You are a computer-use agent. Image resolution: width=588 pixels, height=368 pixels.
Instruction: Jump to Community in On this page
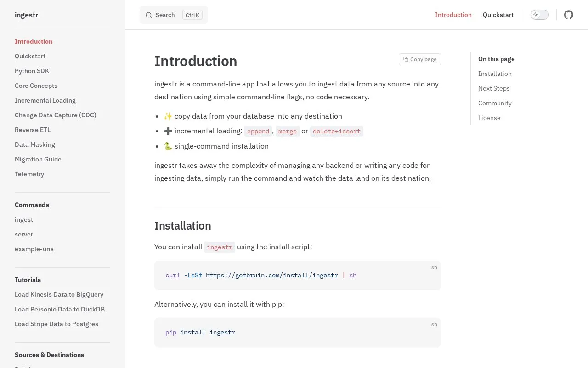point(495,103)
